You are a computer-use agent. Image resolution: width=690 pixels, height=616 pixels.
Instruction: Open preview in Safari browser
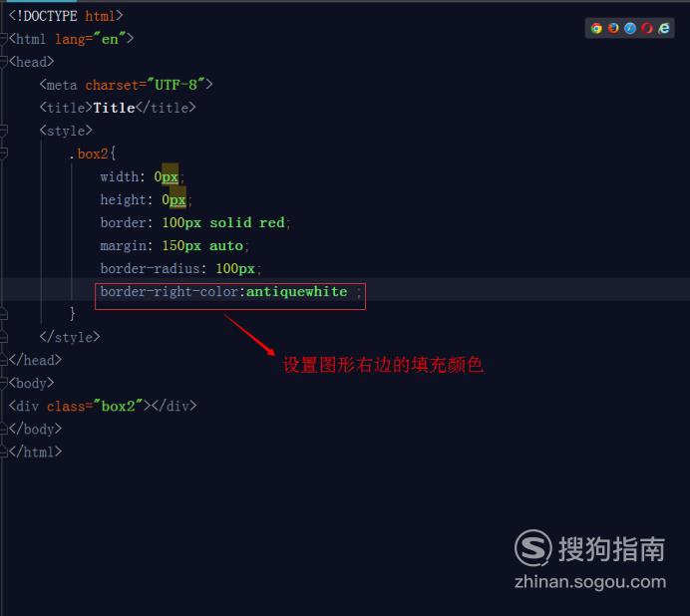click(630, 28)
